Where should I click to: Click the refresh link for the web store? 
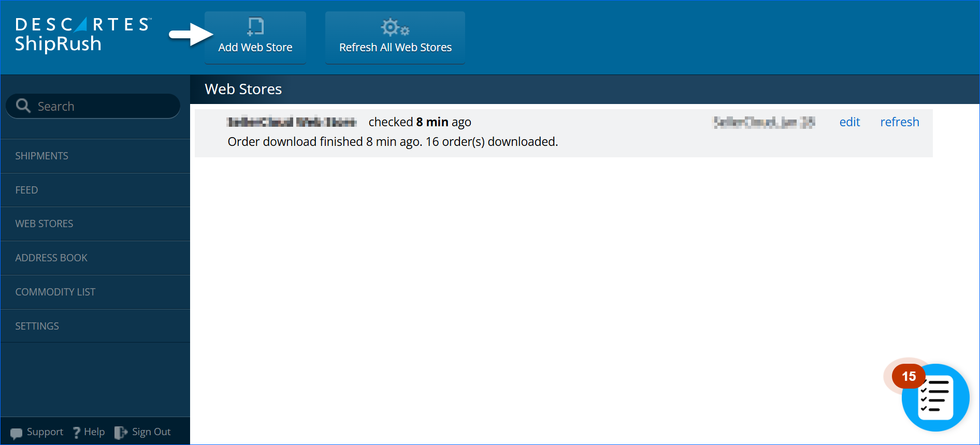[x=899, y=122]
